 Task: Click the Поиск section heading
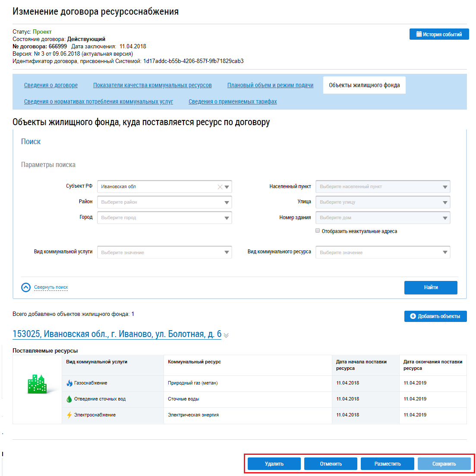[x=31, y=142]
